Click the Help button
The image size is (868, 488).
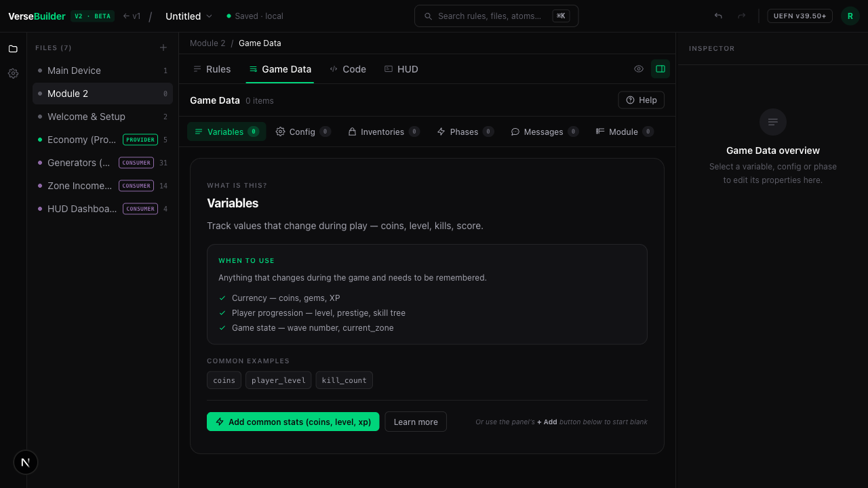(641, 100)
